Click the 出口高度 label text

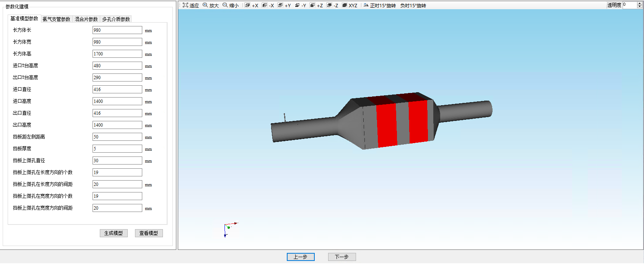(22, 125)
